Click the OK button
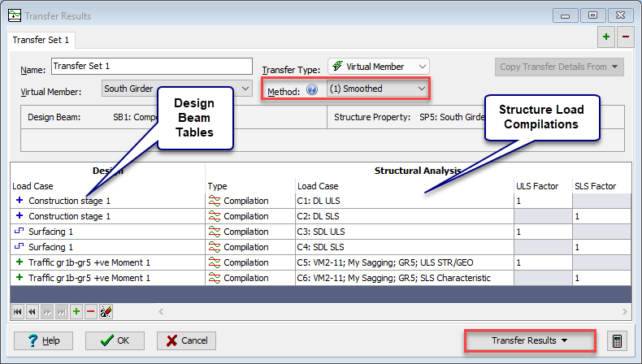Image resolution: width=642 pixels, height=364 pixels. (x=115, y=340)
